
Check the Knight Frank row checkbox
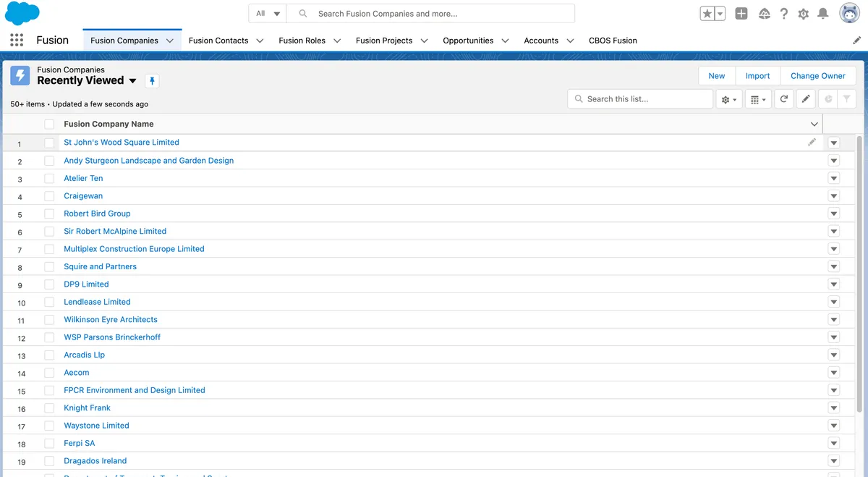[x=49, y=408]
